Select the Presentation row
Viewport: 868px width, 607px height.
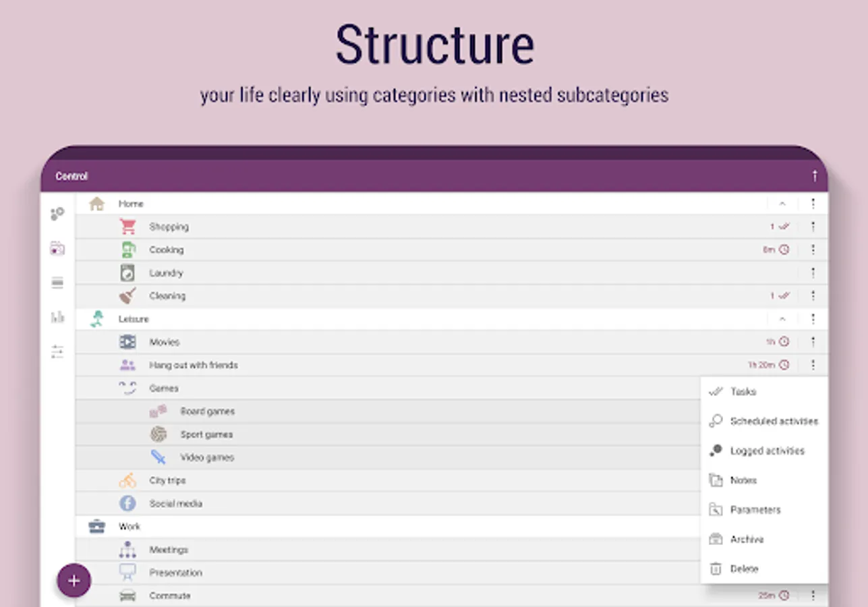[x=388, y=573]
